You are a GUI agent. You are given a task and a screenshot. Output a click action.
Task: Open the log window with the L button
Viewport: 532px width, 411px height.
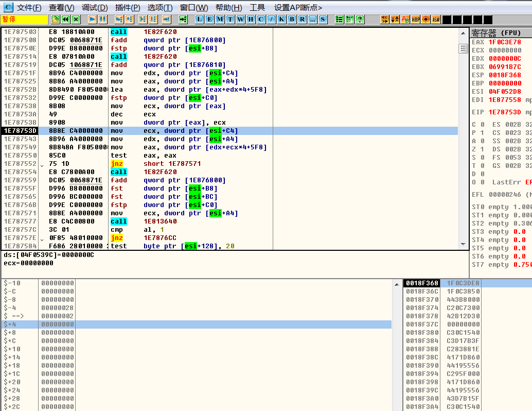pyautogui.click(x=200, y=19)
